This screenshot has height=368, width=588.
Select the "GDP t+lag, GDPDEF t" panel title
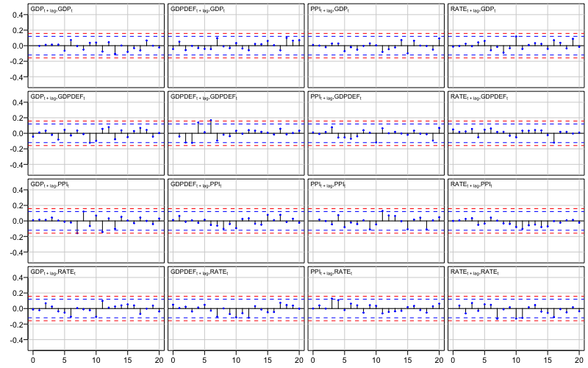[58, 97]
